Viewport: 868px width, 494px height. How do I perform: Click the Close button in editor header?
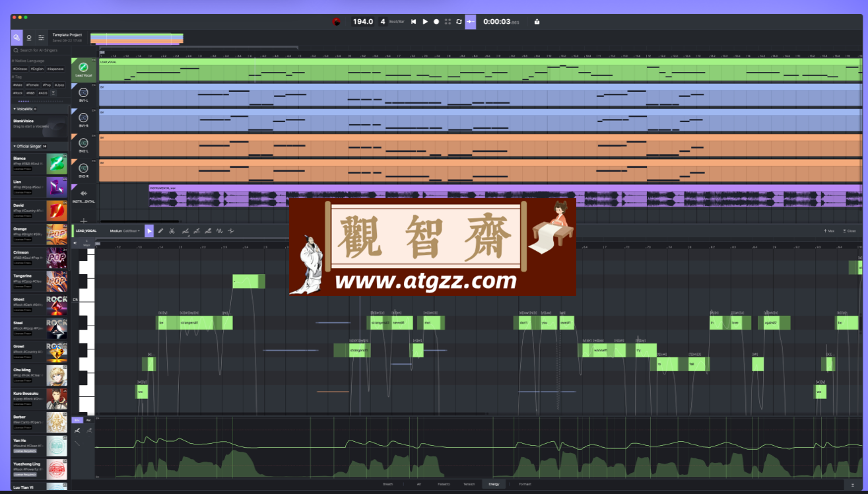point(850,231)
